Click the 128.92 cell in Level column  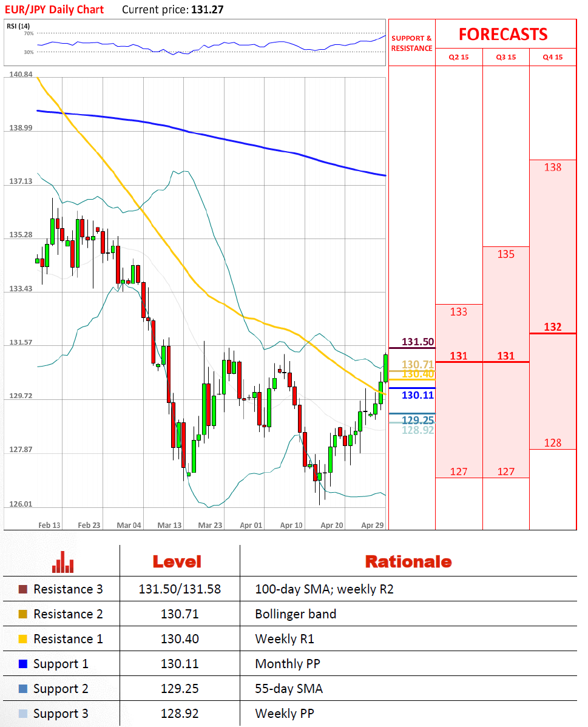point(180,714)
